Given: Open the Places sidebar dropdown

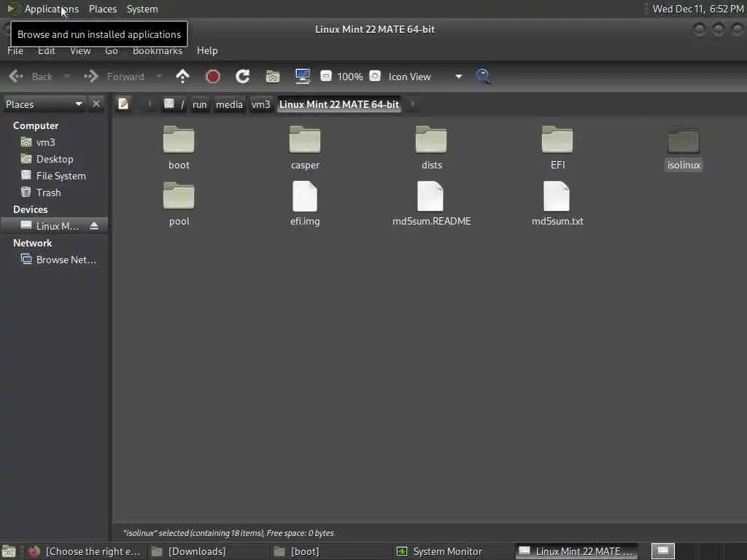Looking at the screenshot, I should pos(44,104).
